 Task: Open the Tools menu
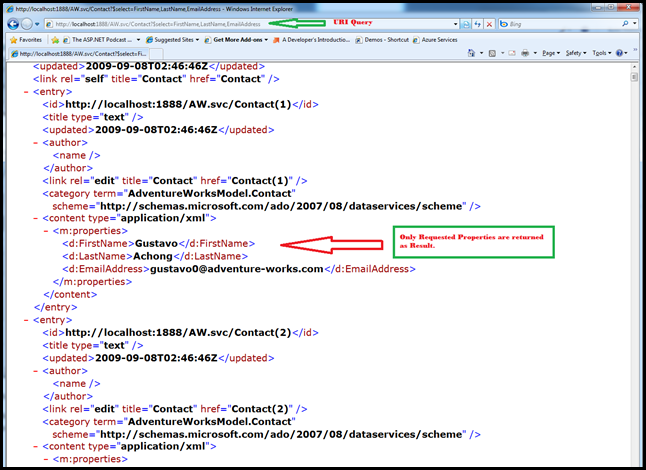(x=602, y=53)
